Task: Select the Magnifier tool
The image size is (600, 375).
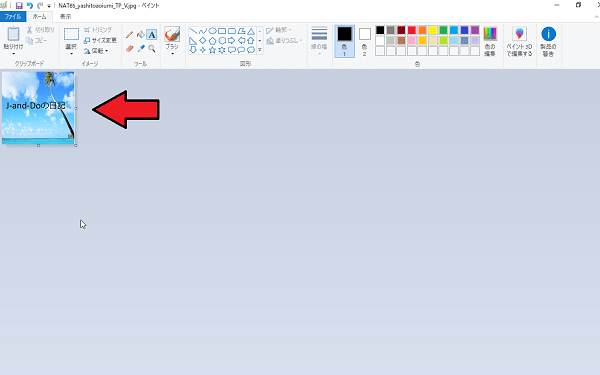Action: tap(152, 49)
